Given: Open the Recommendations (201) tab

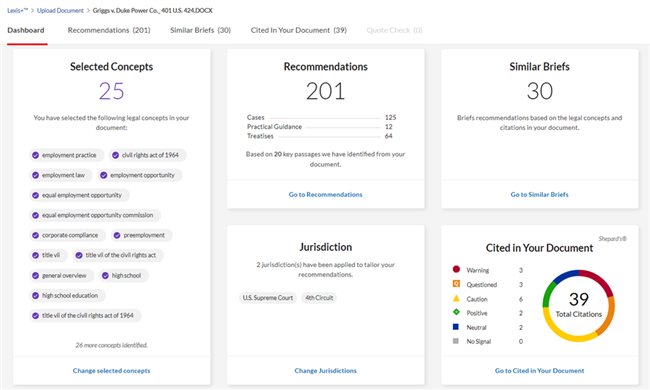Looking at the screenshot, I should tap(109, 30).
